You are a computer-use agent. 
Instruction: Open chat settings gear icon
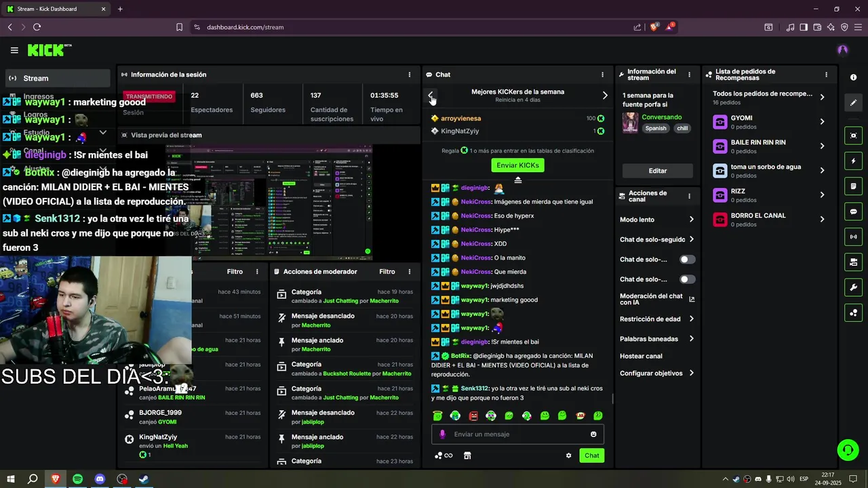click(568, 455)
